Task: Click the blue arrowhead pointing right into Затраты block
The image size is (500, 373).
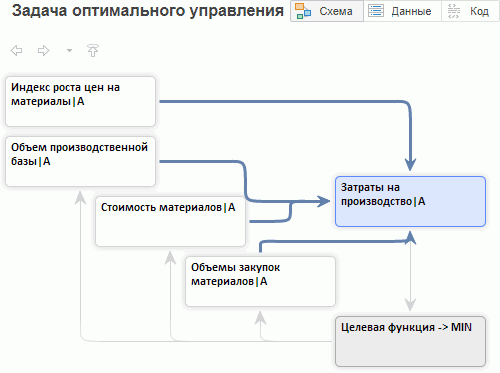Action: click(x=323, y=201)
